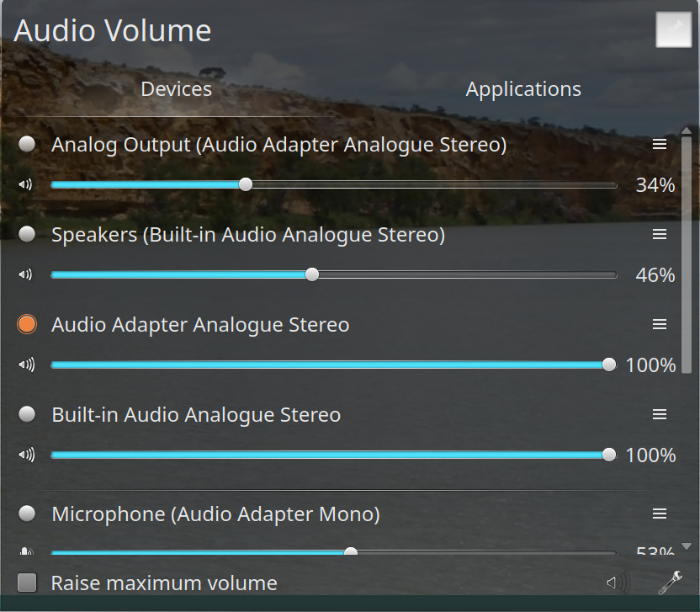
Task: Mute Built-in Audio Analogue Stereo input
Action: pyautogui.click(x=26, y=455)
